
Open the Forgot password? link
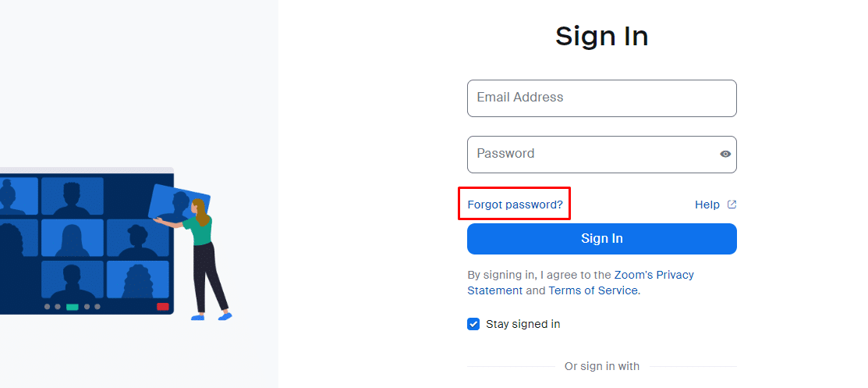click(x=515, y=205)
